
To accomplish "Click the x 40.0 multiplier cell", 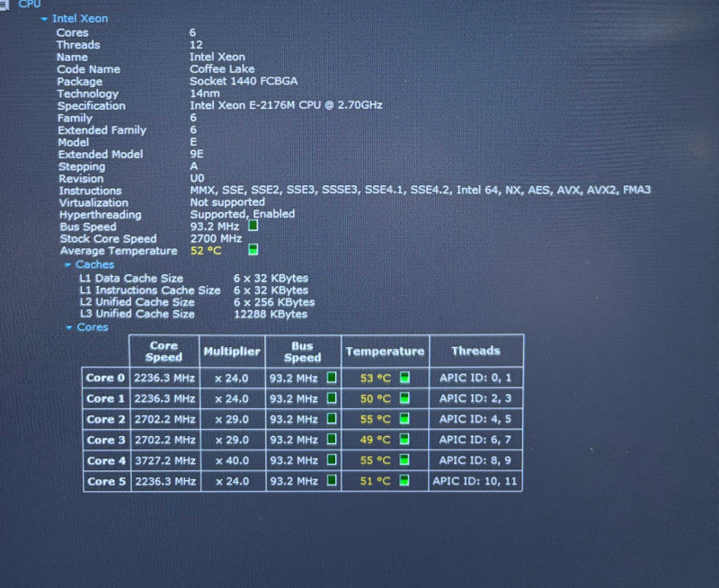I will (232, 460).
